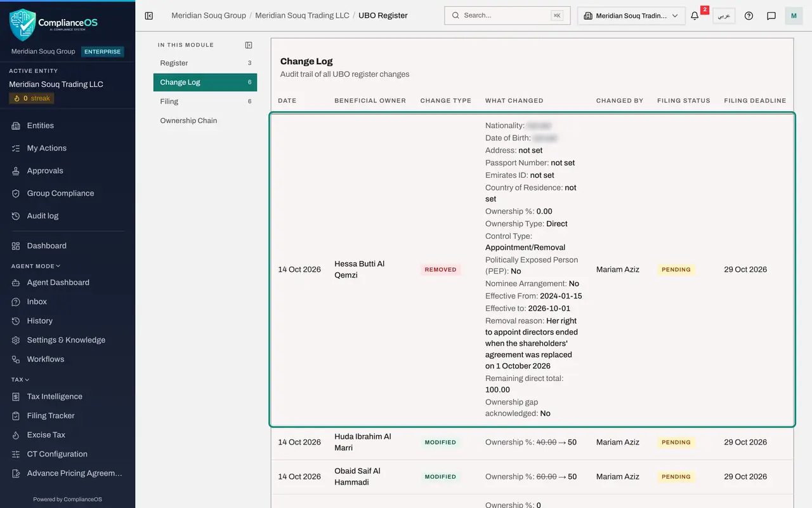Focus the Search input field
Screen dimensions: 812x508
[x=507, y=15]
